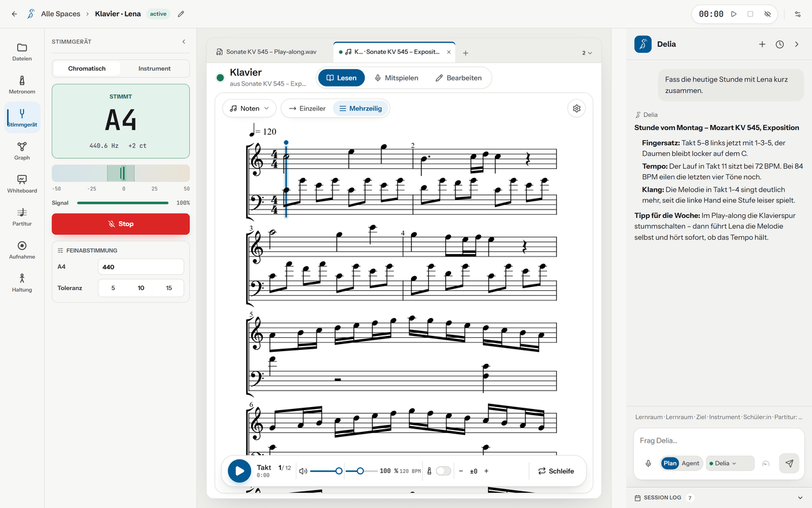Set Toleranz to 10
This screenshot has height=508, width=812.
141,288
